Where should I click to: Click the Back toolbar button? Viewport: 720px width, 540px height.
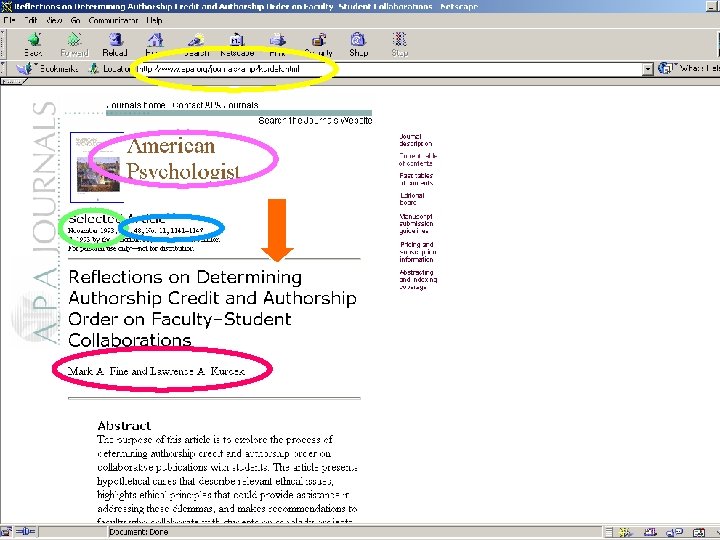click(x=34, y=45)
